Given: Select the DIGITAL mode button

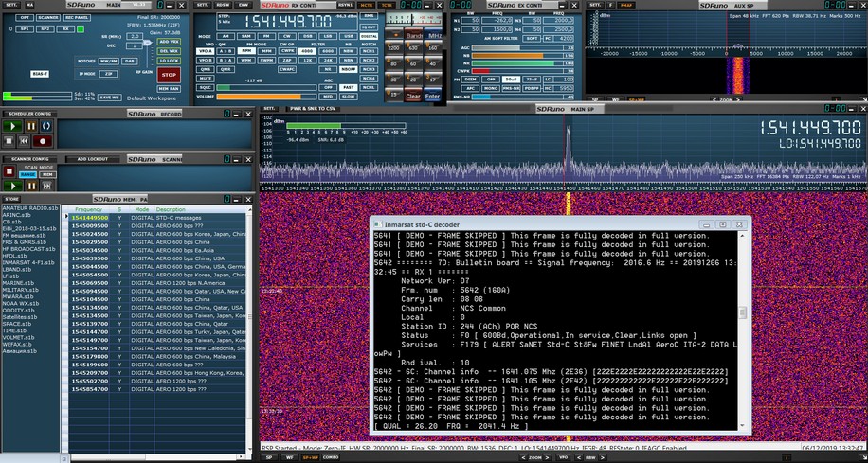Looking at the screenshot, I should tap(369, 36).
